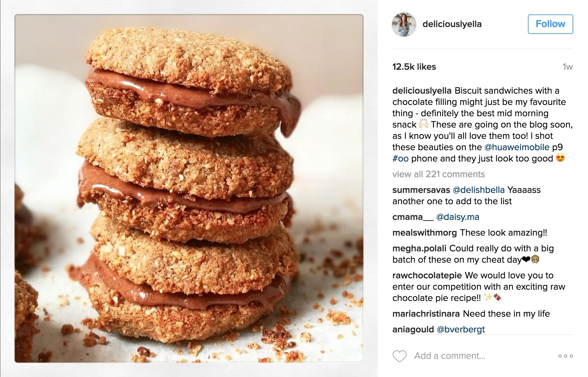The image size is (588, 377).
Task: Click the heart like icon
Action: (399, 356)
